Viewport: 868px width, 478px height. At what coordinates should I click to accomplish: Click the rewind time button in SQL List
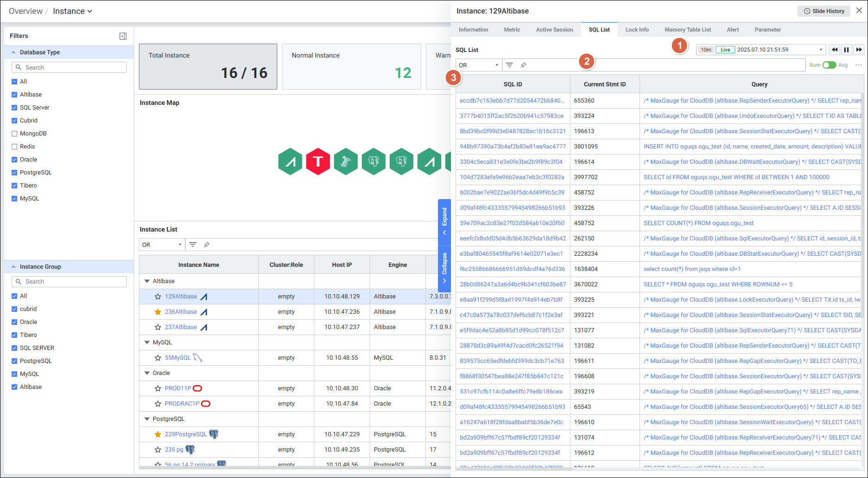(835, 50)
